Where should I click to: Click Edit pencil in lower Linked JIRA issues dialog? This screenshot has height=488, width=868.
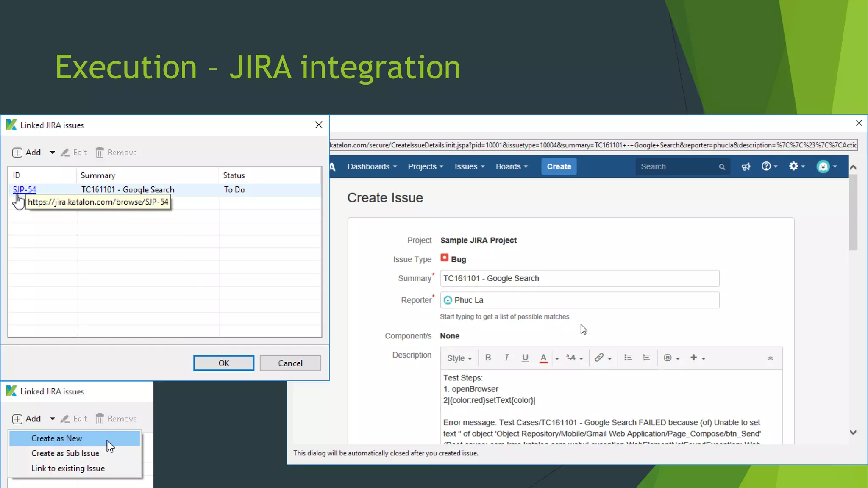point(65,419)
